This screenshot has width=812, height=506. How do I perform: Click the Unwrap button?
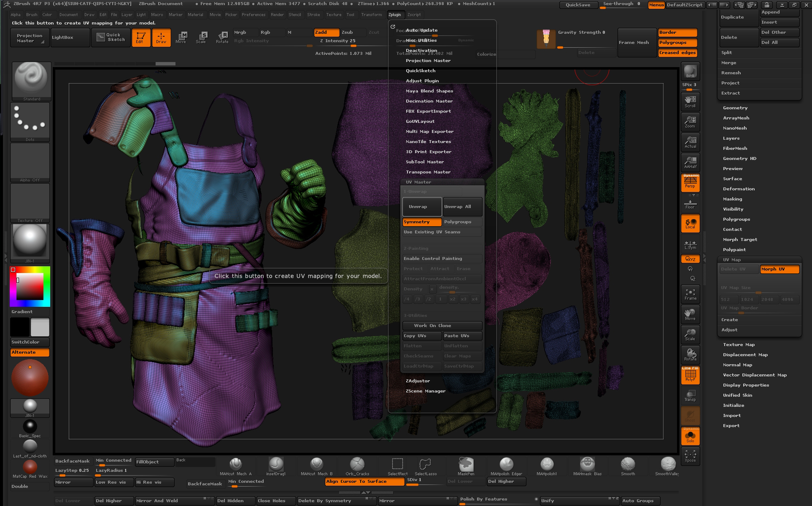pos(422,207)
